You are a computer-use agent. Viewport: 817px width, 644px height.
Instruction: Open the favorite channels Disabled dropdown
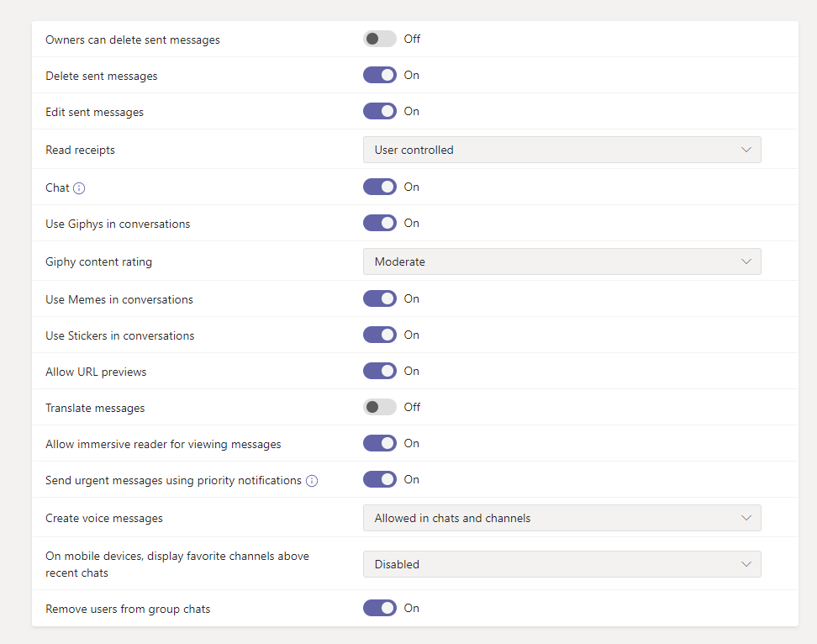click(561, 564)
